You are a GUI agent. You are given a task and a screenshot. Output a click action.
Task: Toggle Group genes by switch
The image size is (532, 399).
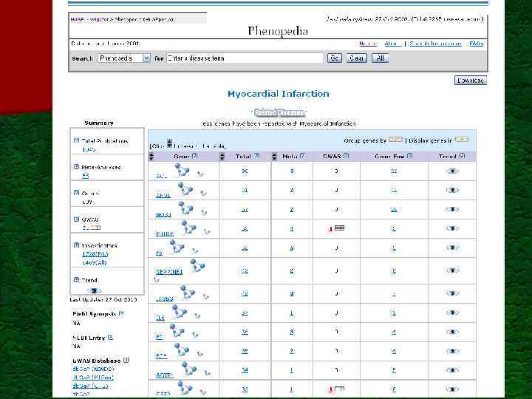395,139
